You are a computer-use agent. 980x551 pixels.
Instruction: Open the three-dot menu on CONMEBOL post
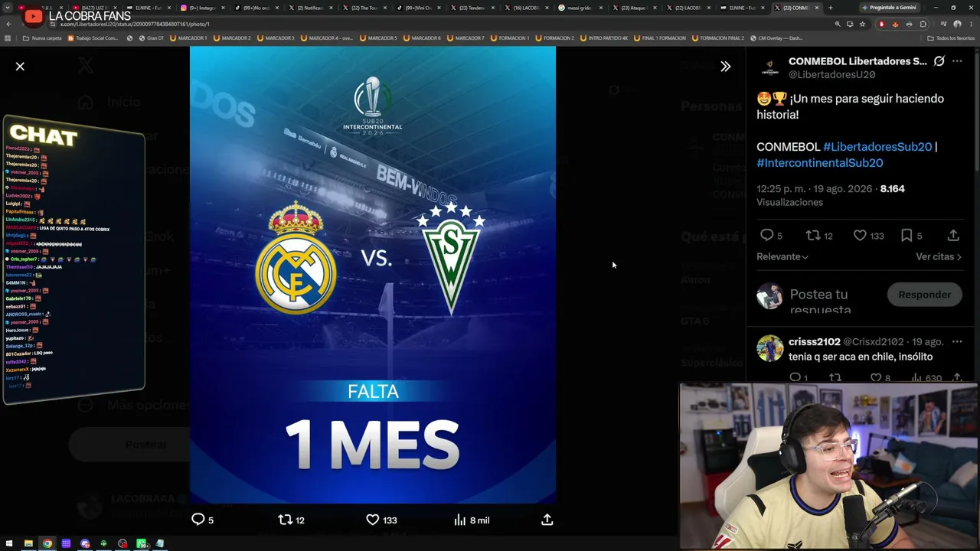pos(957,61)
